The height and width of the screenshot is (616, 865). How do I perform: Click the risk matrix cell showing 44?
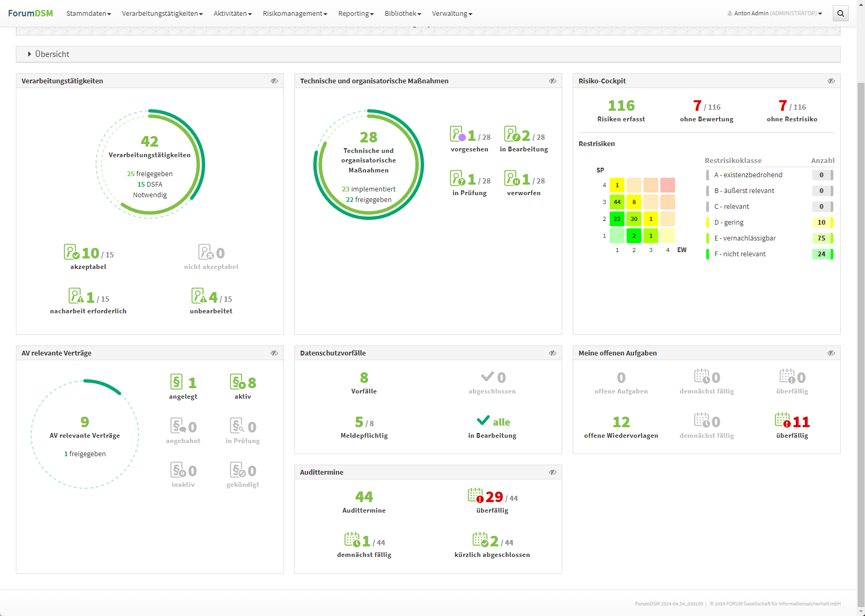click(x=617, y=202)
